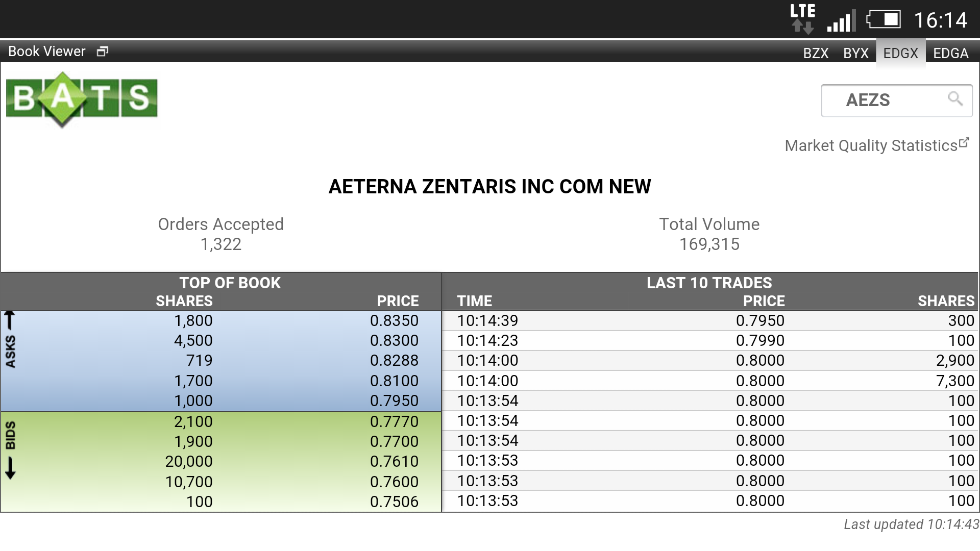Switch to the EDGA exchange tab

click(951, 53)
